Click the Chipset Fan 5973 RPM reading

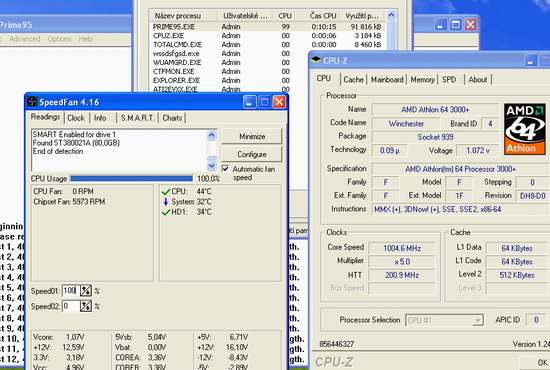click(x=69, y=202)
